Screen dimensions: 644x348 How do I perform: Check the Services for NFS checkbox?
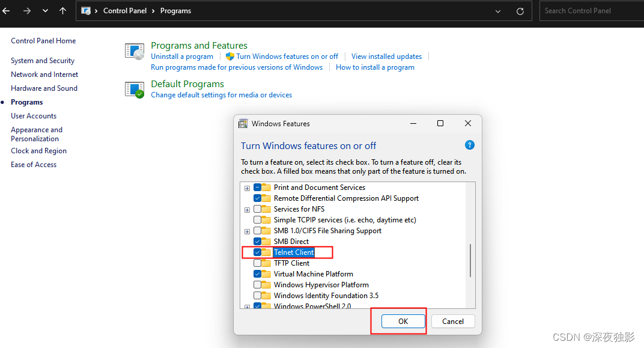[x=258, y=209]
